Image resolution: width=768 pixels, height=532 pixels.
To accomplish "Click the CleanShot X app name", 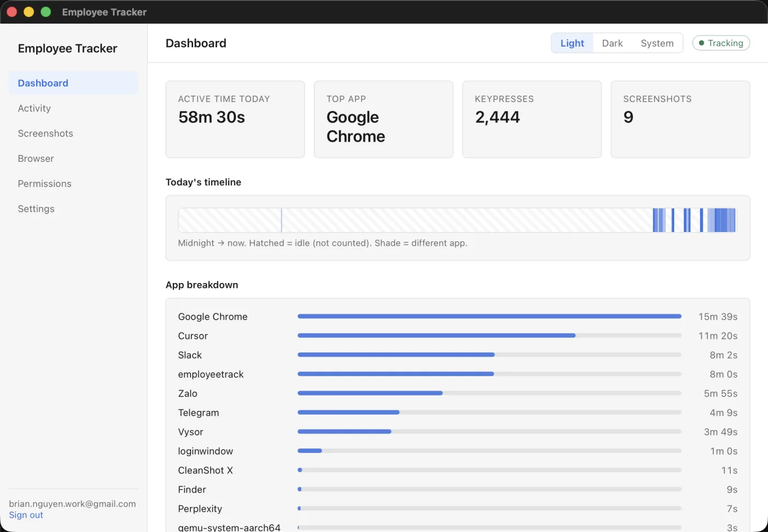I will coord(205,470).
